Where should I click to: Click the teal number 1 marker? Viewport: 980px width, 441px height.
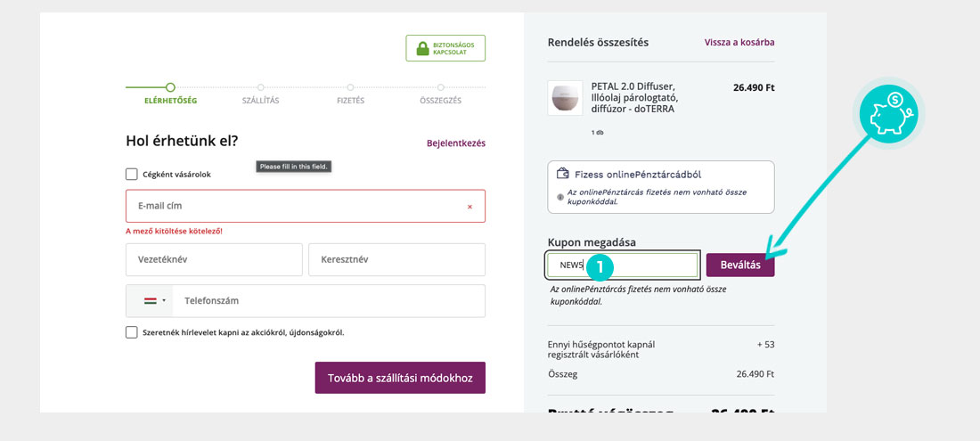pos(600,265)
